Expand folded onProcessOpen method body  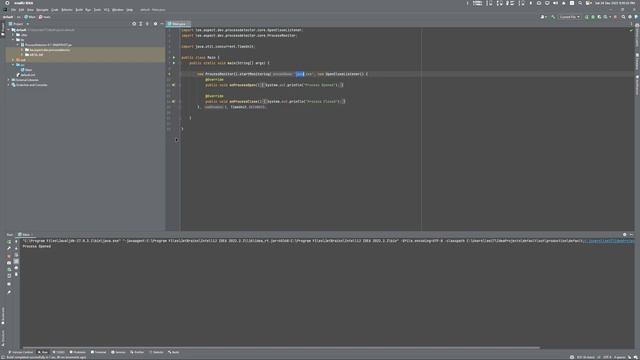(x=263, y=85)
